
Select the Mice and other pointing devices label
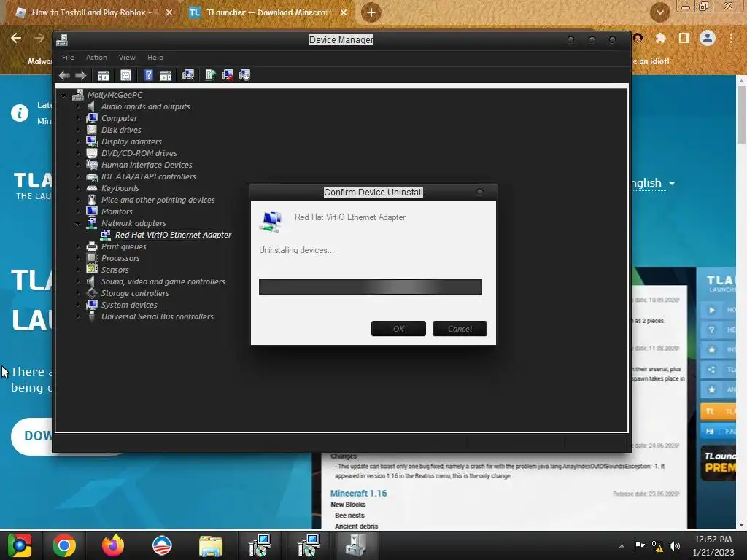click(x=158, y=200)
